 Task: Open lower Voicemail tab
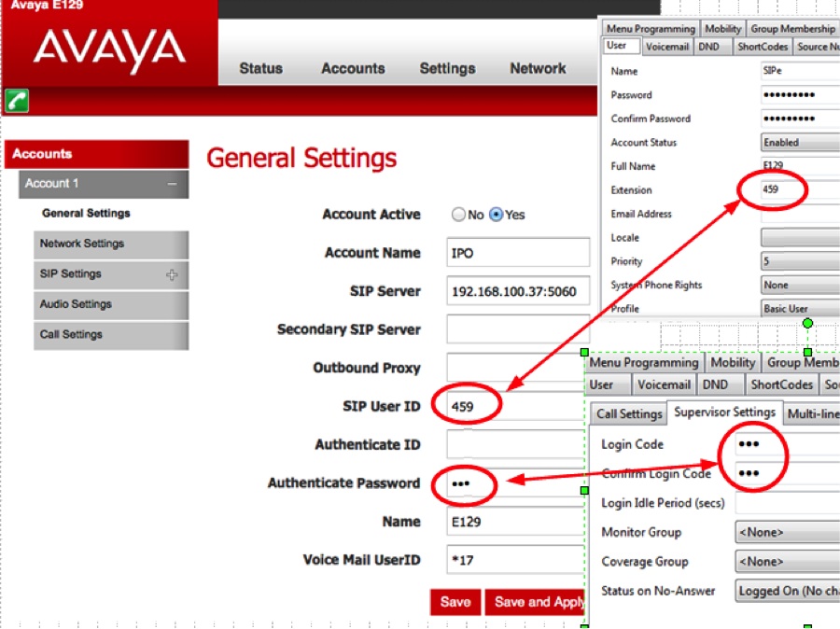664,384
